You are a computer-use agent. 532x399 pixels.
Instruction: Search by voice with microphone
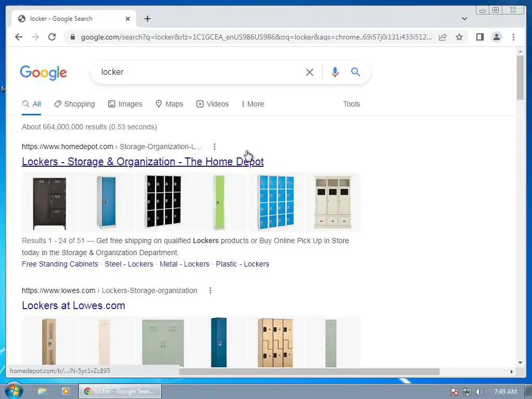click(335, 72)
